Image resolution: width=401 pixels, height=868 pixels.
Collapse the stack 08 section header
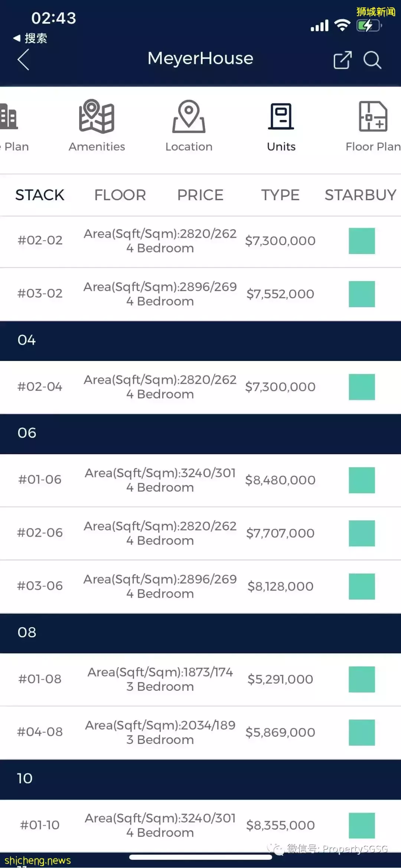coord(200,633)
